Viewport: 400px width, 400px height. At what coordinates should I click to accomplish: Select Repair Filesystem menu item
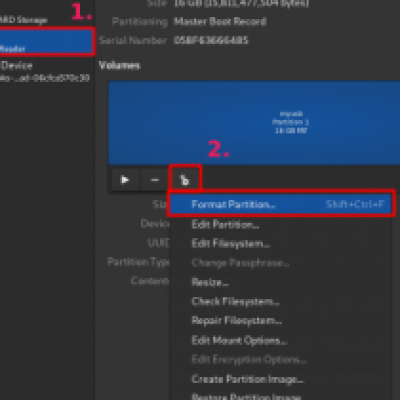tap(237, 321)
